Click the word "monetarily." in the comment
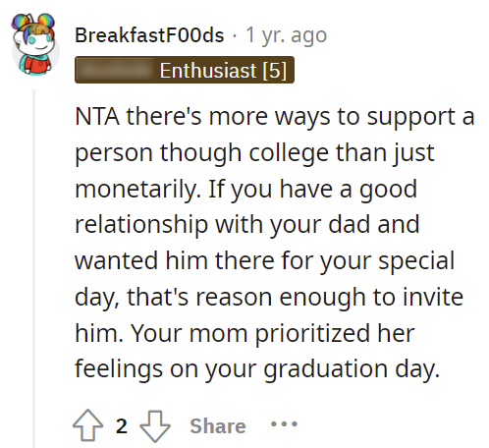This screenshot has width=489, height=448. tap(137, 190)
